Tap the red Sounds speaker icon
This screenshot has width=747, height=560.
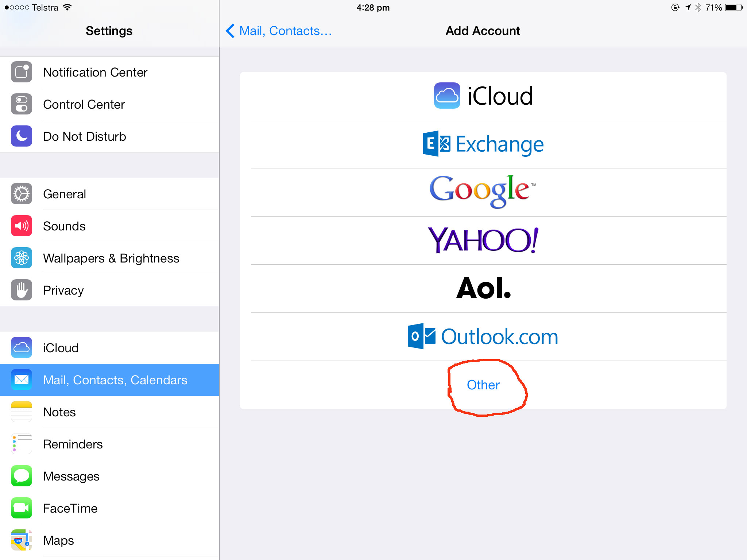22,226
